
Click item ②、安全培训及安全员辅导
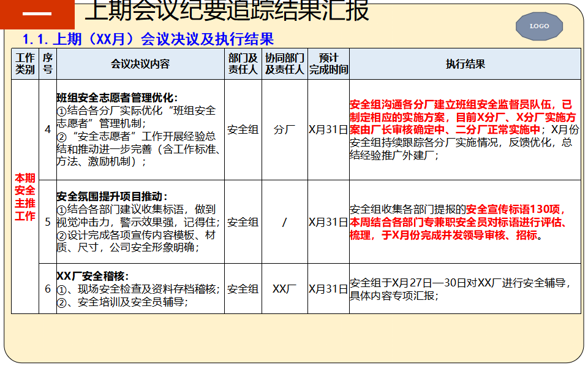(x=123, y=302)
